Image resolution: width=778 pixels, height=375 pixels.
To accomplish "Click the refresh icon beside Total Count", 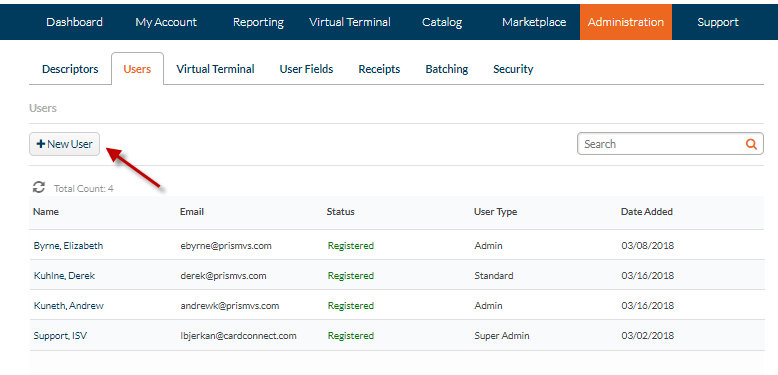I will point(38,188).
